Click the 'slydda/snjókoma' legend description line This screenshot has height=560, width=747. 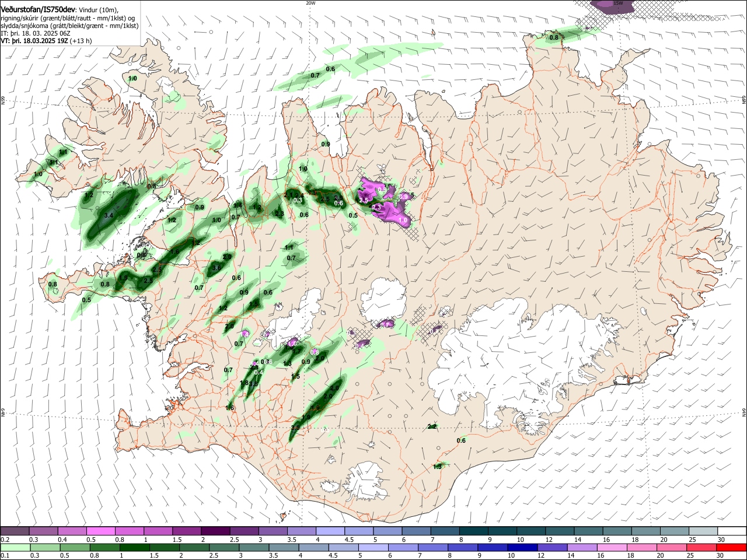point(69,26)
